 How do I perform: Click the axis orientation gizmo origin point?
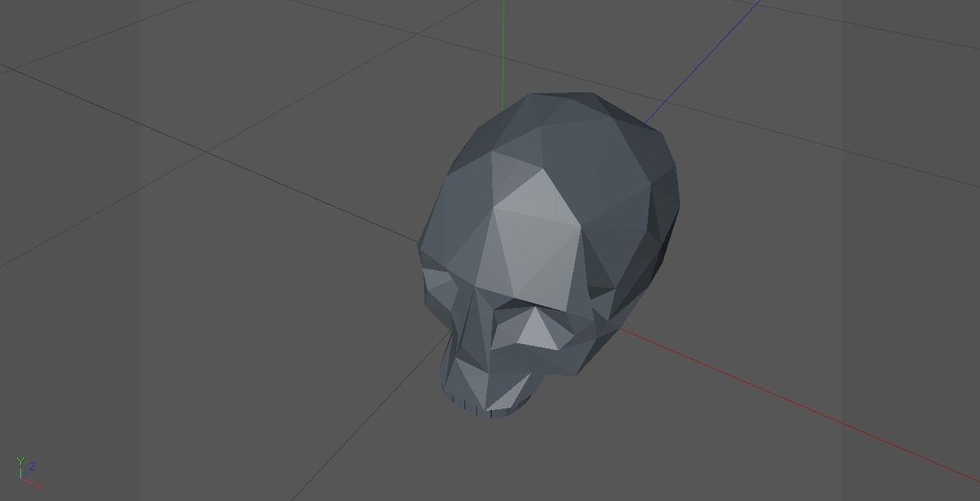point(21,478)
